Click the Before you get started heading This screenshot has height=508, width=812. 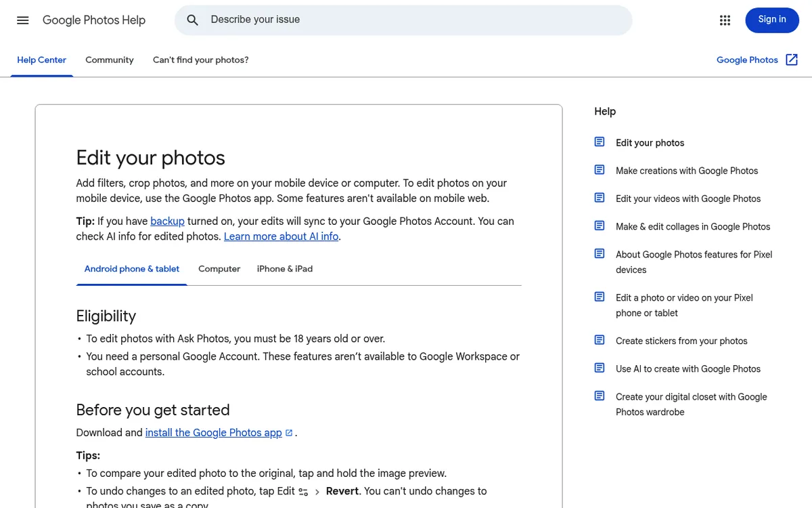click(x=153, y=410)
